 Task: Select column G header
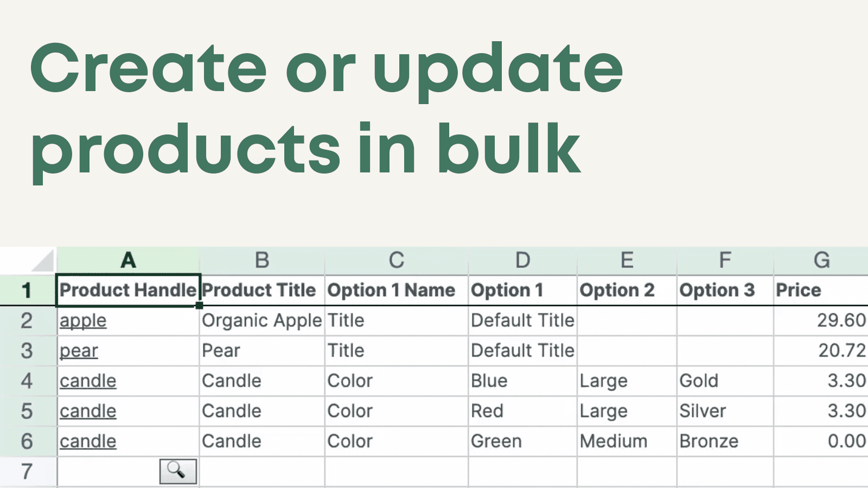[x=822, y=260]
